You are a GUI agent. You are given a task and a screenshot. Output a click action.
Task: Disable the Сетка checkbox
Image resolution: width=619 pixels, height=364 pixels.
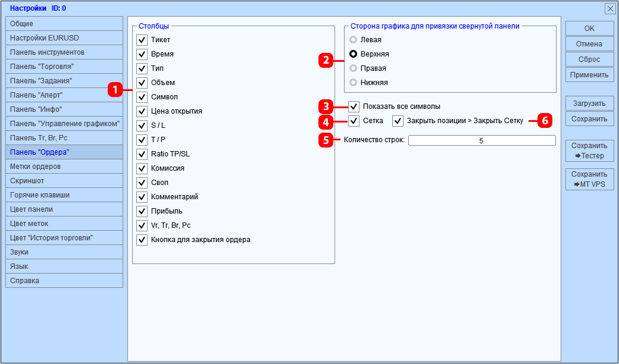click(x=354, y=121)
